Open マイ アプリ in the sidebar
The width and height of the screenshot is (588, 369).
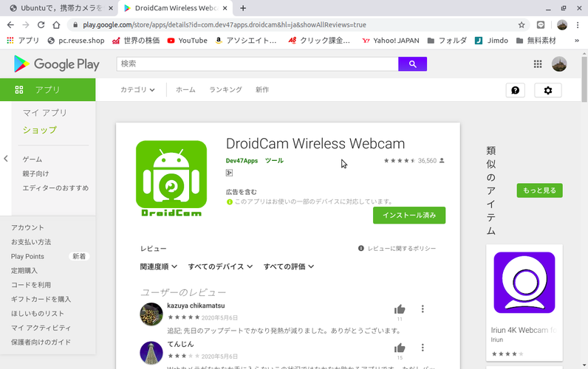pyautogui.click(x=44, y=112)
